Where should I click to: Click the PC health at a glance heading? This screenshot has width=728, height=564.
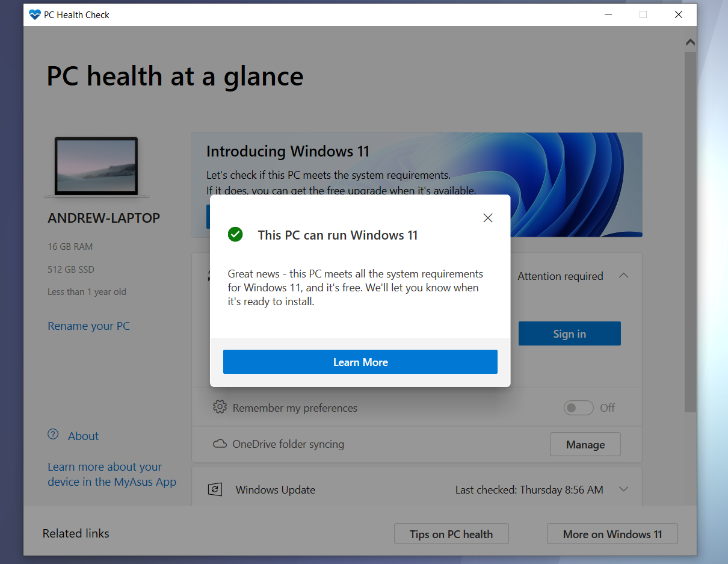pyautogui.click(x=175, y=76)
